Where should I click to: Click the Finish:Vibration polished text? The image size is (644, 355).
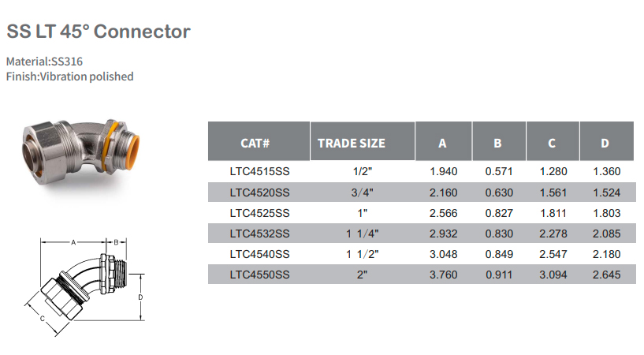70,77
